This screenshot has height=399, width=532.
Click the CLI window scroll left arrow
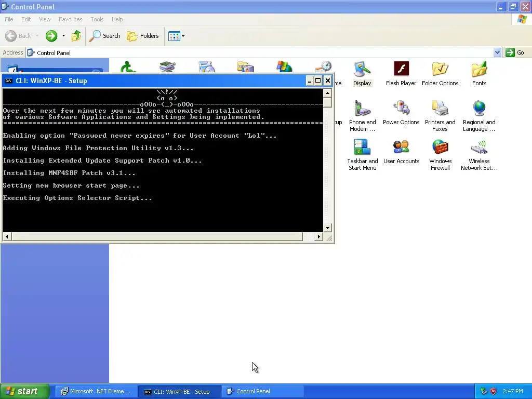coord(7,236)
